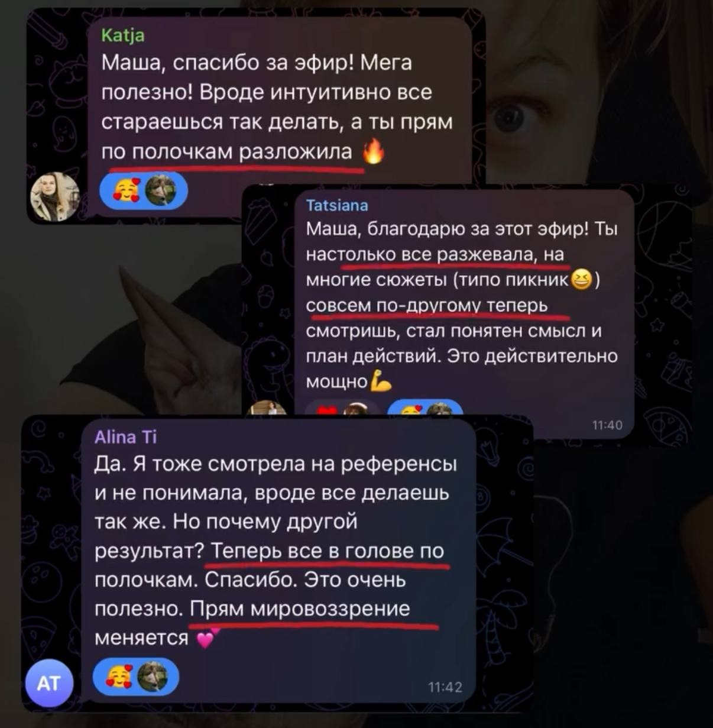Tap the AT initials avatar
Screen dimensions: 713x728
click(49, 683)
